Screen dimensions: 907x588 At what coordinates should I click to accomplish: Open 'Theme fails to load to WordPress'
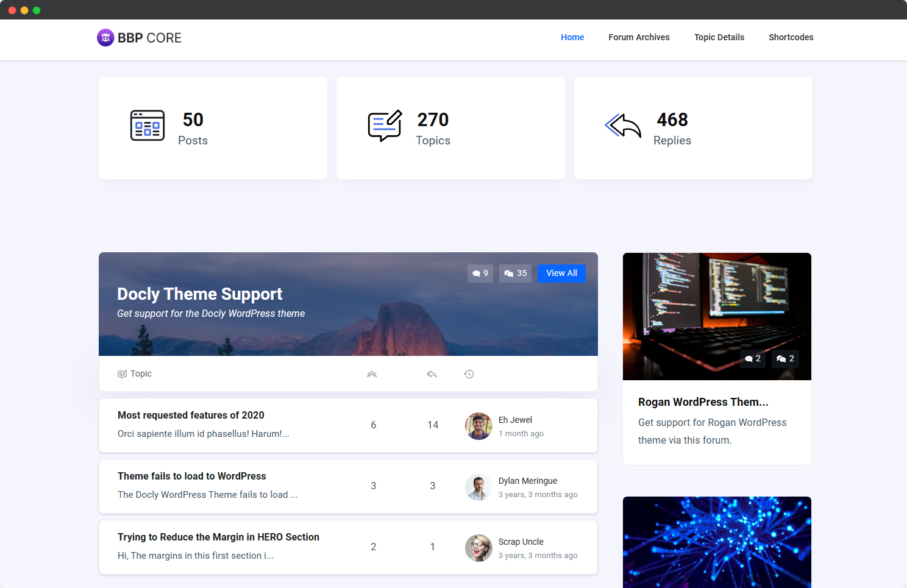[x=191, y=476]
